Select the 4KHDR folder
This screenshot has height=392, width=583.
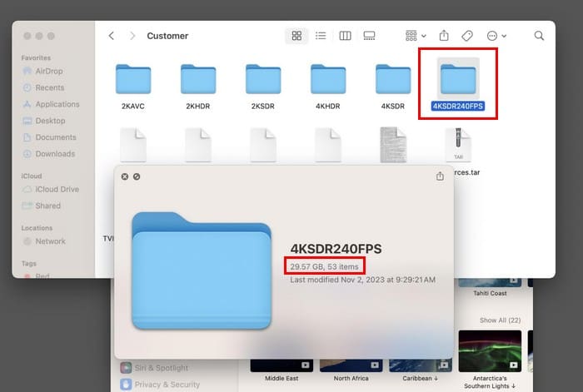coord(328,80)
